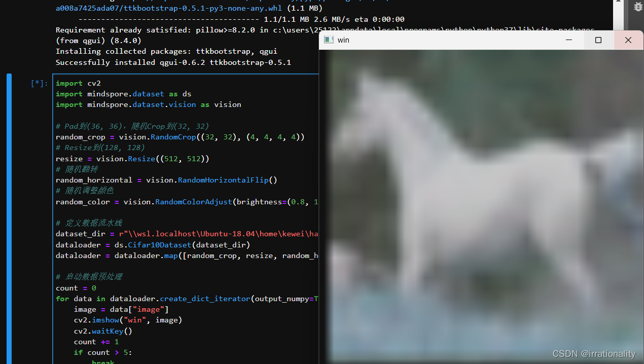Screen dimensions: 644x364
Task: Click 'Installing collected packages' output line
Action: pos(166,51)
